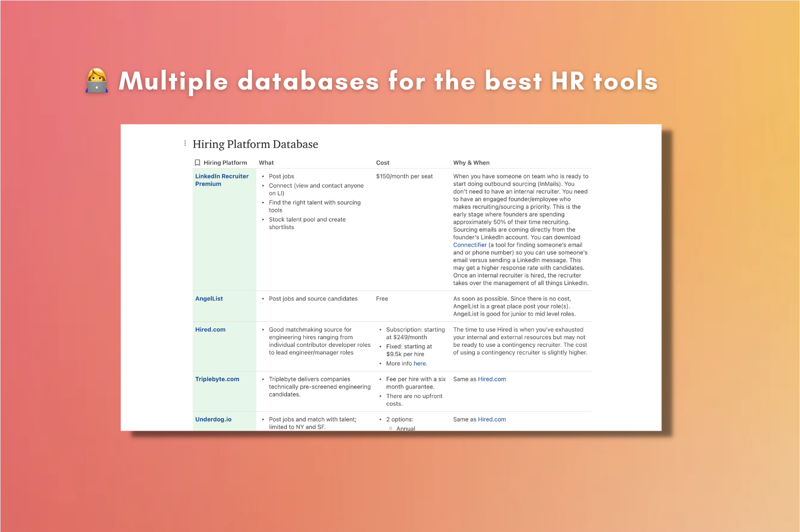
Task: Click the 'Post jobs' bullet in LinkedIn row
Action: pyautogui.click(x=281, y=176)
